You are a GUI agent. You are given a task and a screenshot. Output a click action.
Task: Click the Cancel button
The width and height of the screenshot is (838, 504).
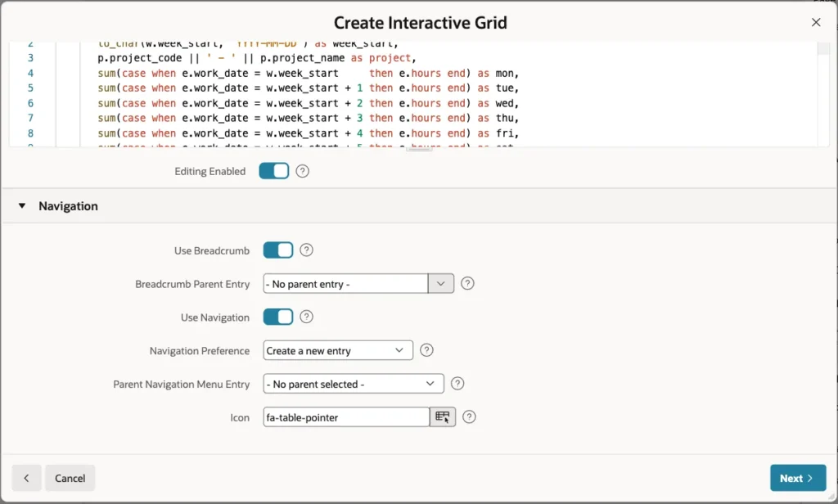[x=70, y=478]
